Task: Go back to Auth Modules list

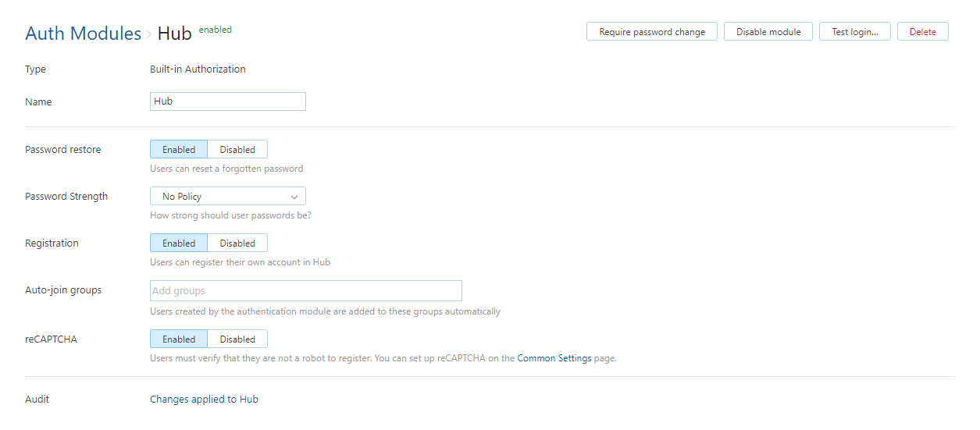Action: tap(83, 34)
